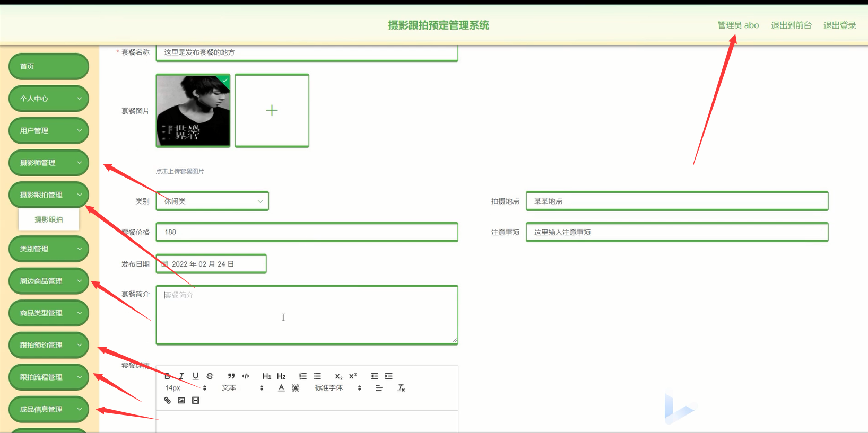Insert an image into the editor
868x433 pixels.
181,400
